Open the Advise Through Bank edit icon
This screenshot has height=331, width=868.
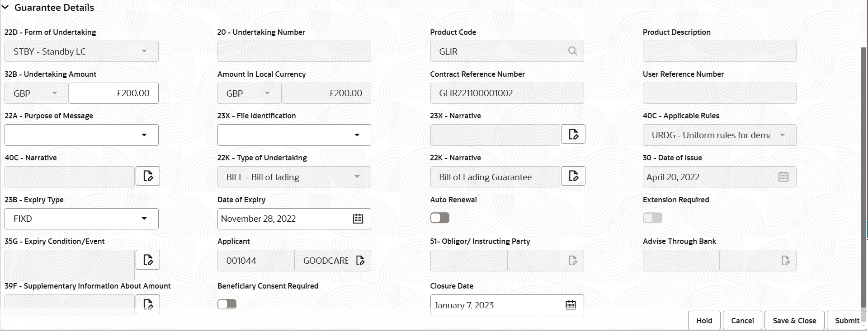786,261
